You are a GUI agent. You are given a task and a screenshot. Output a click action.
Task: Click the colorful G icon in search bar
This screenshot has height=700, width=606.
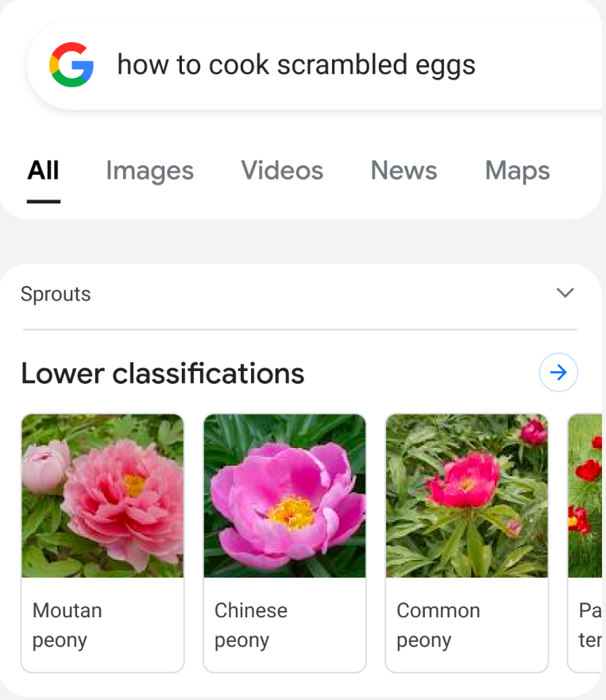(72, 65)
